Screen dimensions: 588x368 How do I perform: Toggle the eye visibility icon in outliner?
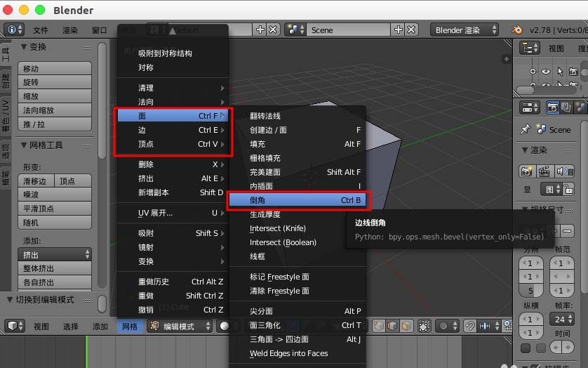[546, 71]
